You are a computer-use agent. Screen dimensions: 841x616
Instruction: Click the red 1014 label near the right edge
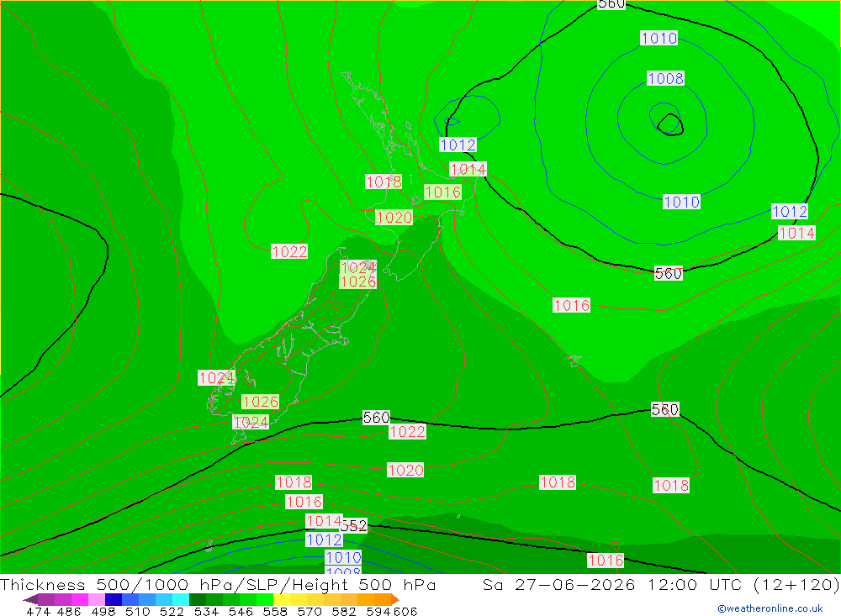pyautogui.click(x=796, y=234)
